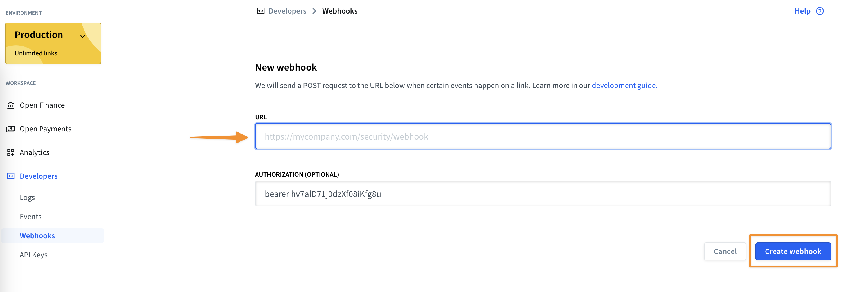Click the Developers breadcrumb link
The width and height of the screenshot is (868, 292).
pos(287,11)
